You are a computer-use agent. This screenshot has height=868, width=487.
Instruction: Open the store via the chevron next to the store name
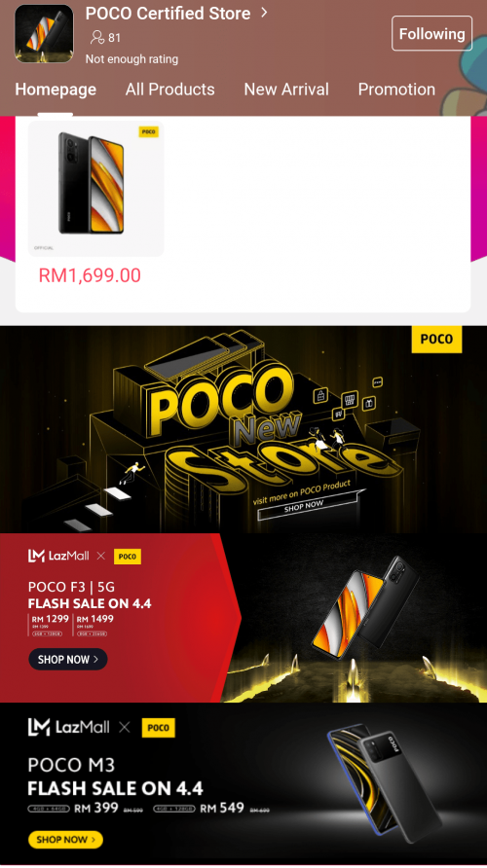264,13
